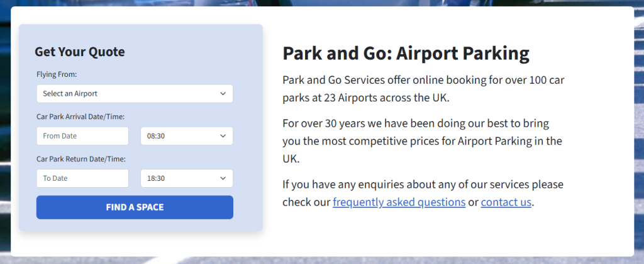
Task: Follow the contact us link
Action: tap(506, 202)
